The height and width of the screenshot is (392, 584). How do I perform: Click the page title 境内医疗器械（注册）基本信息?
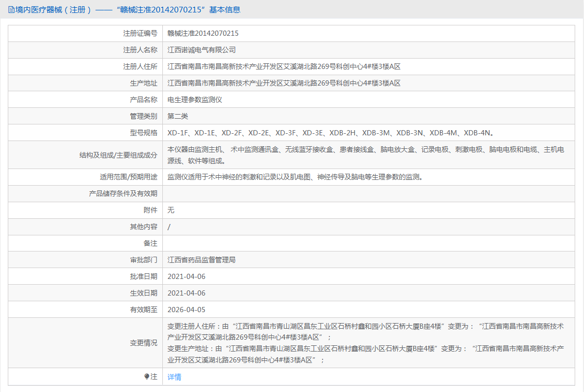pos(128,10)
